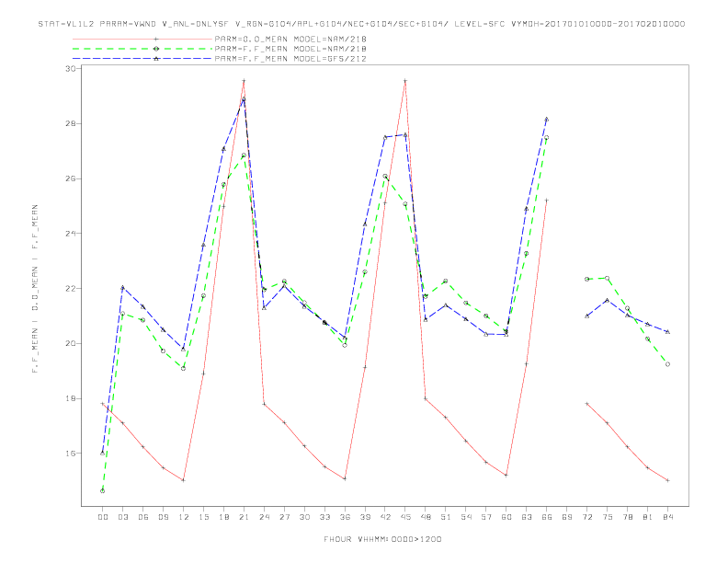Click the 72 forecast hour tick label

(587, 517)
